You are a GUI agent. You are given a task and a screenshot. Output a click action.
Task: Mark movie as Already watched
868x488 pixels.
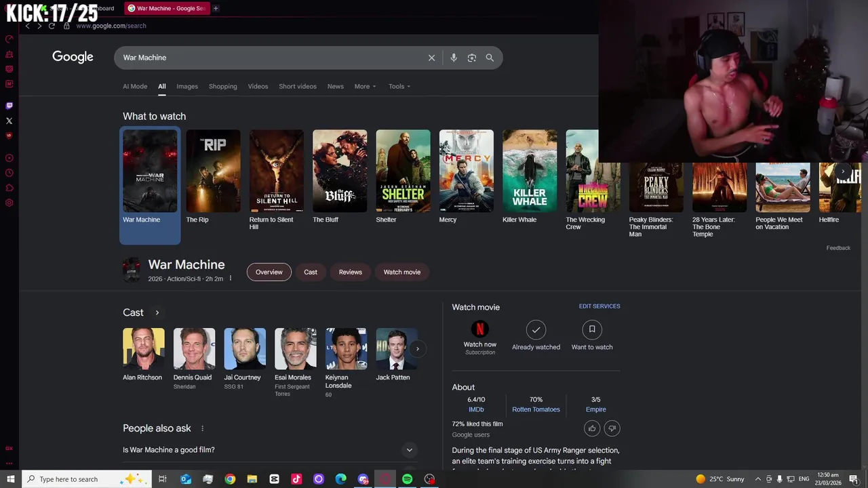point(536,329)
